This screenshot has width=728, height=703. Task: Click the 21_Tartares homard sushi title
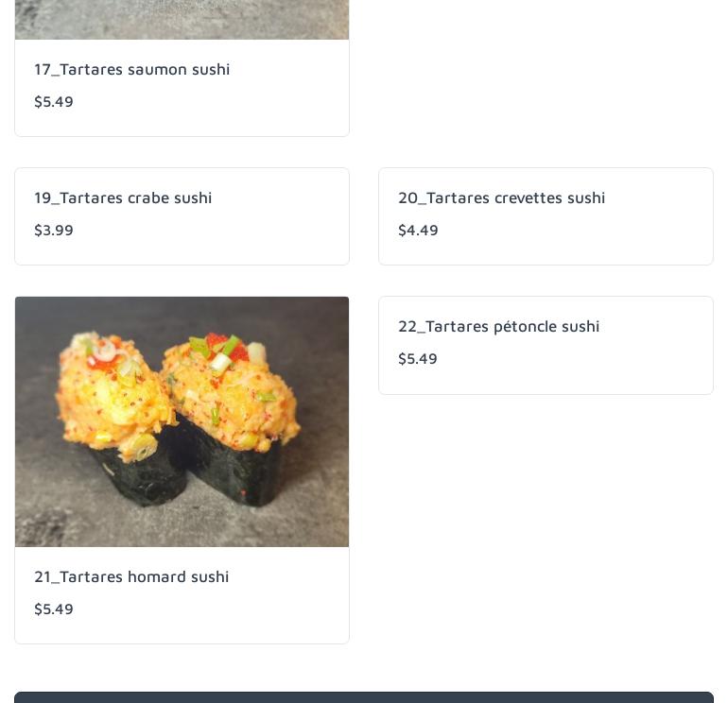131,576
